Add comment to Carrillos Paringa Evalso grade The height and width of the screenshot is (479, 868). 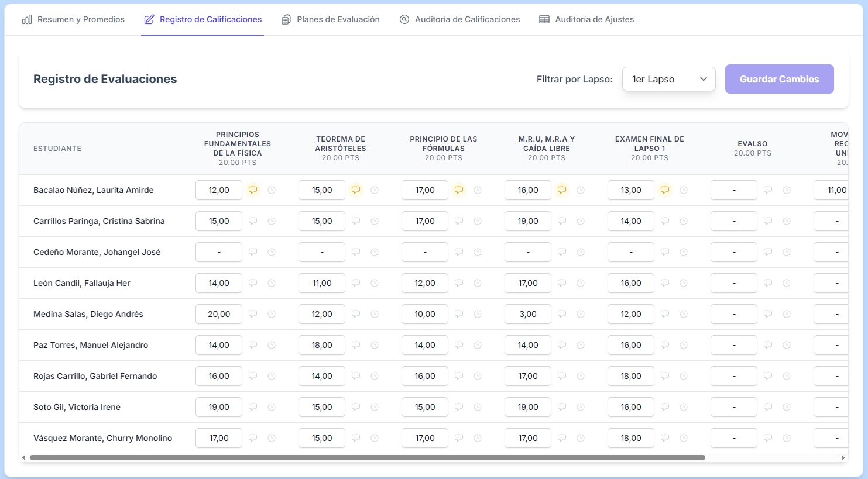coord(768,221)
